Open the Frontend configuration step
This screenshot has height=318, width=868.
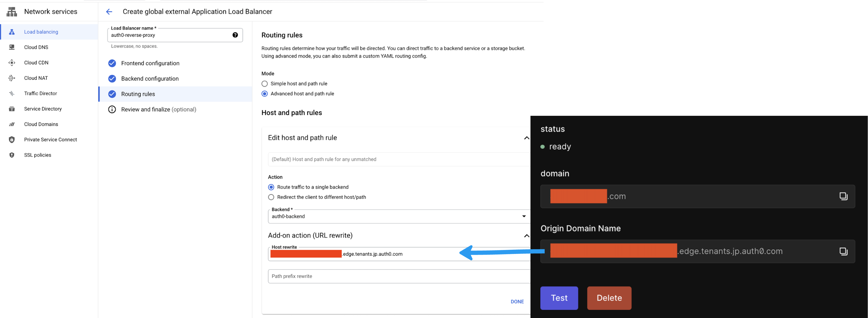150,63
